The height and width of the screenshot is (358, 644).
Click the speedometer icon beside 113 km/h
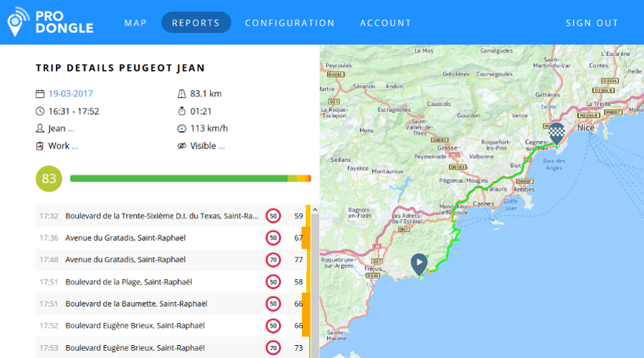pyautogui.click(x=181, y=129)
